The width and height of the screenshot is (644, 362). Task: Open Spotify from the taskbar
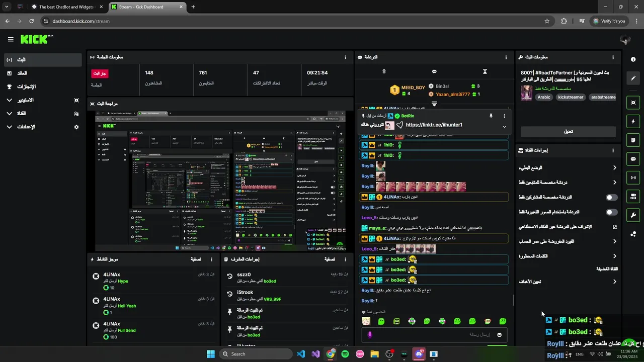345,354
